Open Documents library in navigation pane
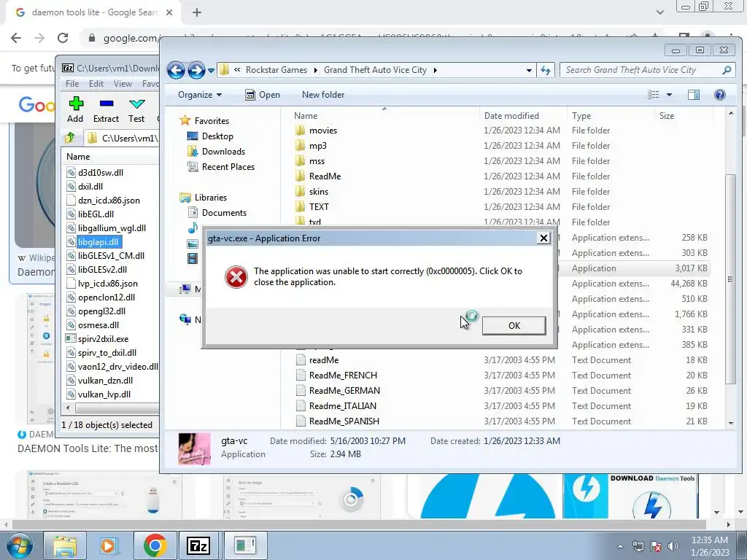 coord(217,213)
